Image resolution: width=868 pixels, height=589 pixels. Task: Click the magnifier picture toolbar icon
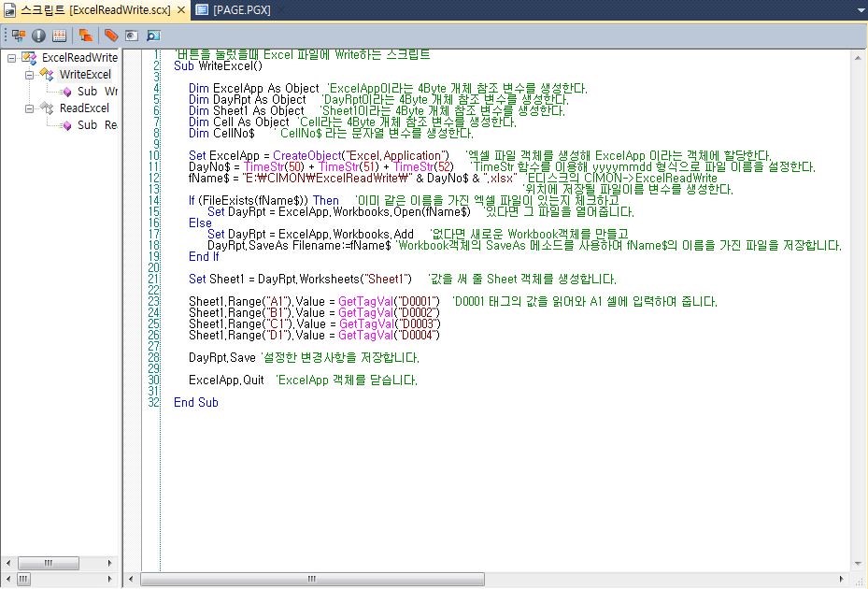153,36
